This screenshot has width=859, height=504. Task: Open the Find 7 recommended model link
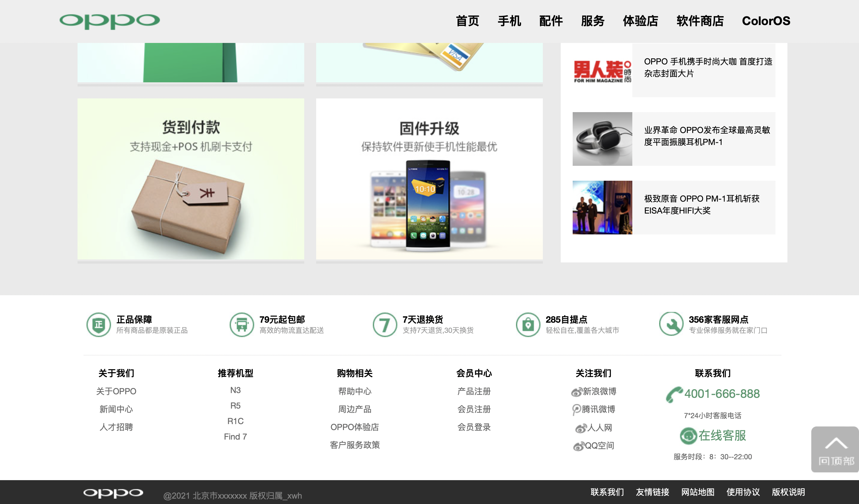click(x=235, y=437)
